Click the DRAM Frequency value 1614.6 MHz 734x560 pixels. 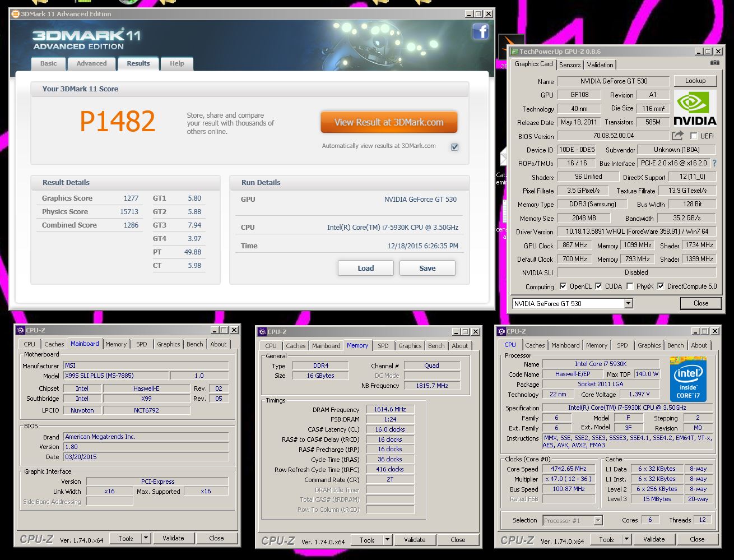pos(390,409)
